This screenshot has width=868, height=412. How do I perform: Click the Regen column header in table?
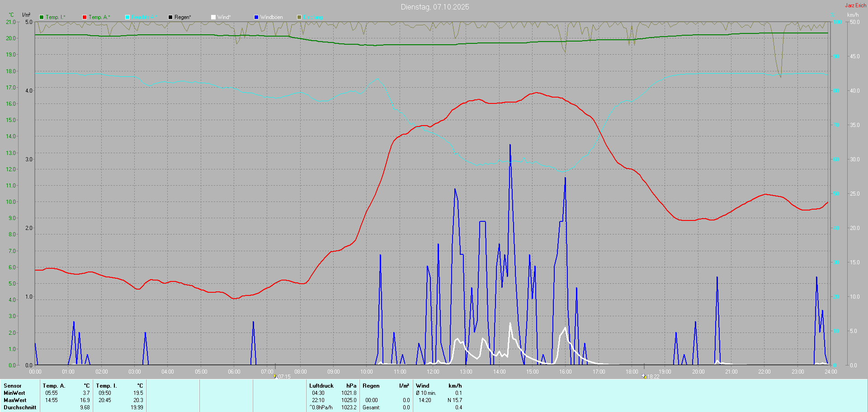[x=371, y=386]
